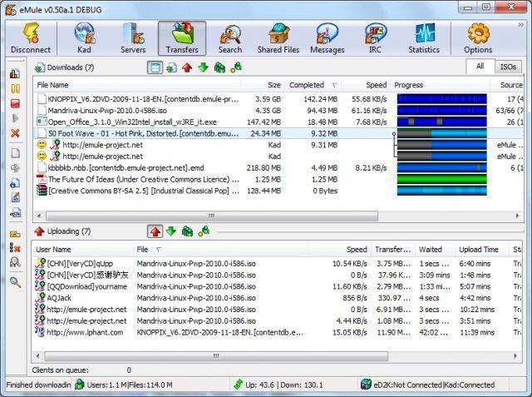Viewport: 532px width, 397px height.
Task: Open the Messages window
Action: [x=327, y=38]
